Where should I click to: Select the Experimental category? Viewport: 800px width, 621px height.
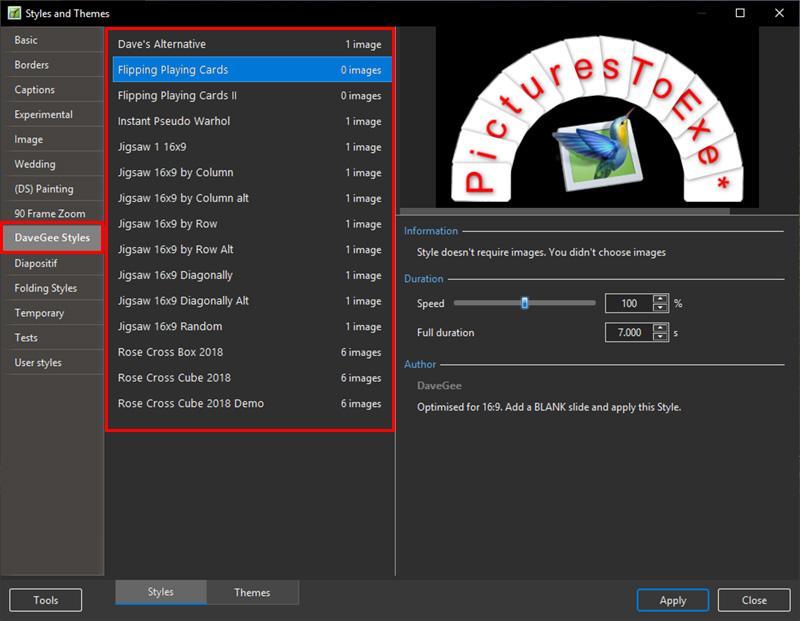[53, 114]
